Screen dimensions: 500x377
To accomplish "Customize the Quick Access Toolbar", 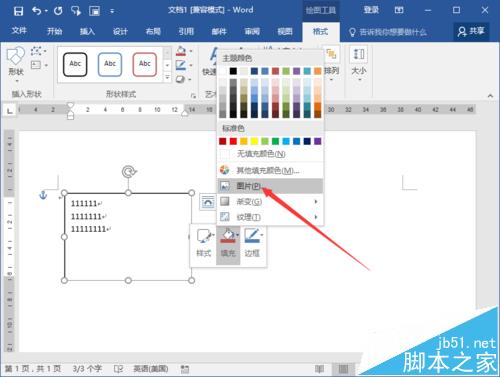I will pos(112,12).
